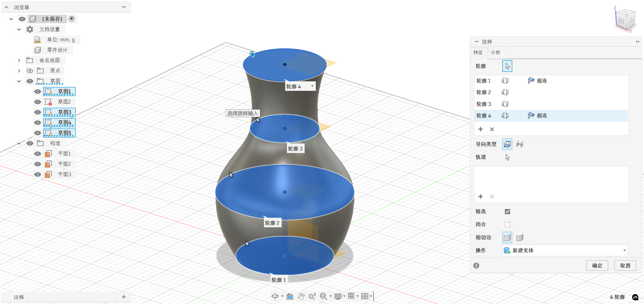Add a profile with the 轮廓 plus icon
The width and height of the screenshot is (644, 304).
(480, 129)
